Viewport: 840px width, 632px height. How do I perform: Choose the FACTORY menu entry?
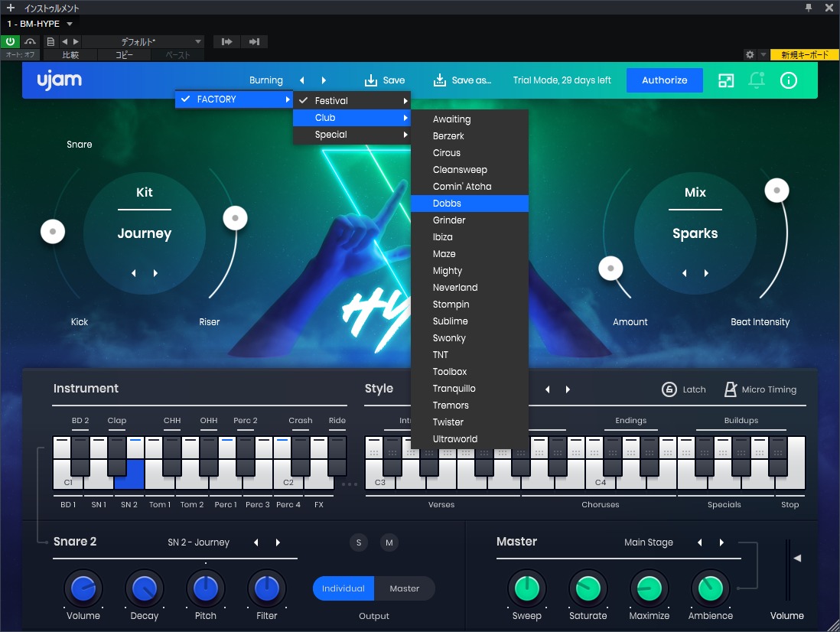(234, 99)
